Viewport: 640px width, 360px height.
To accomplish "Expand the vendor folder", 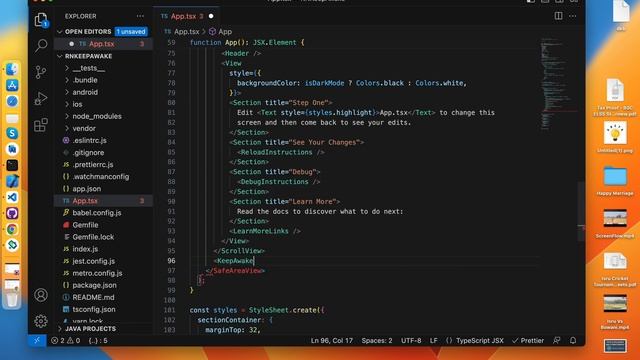I will coord(84,128).
